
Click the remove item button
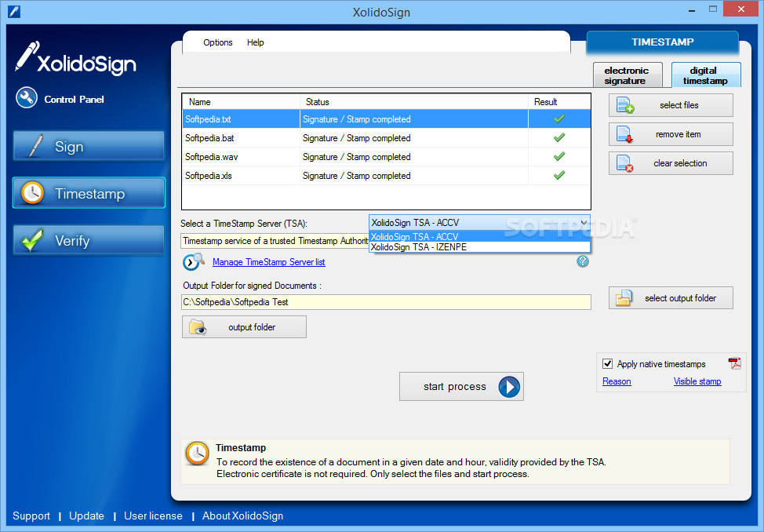(671, 134)
